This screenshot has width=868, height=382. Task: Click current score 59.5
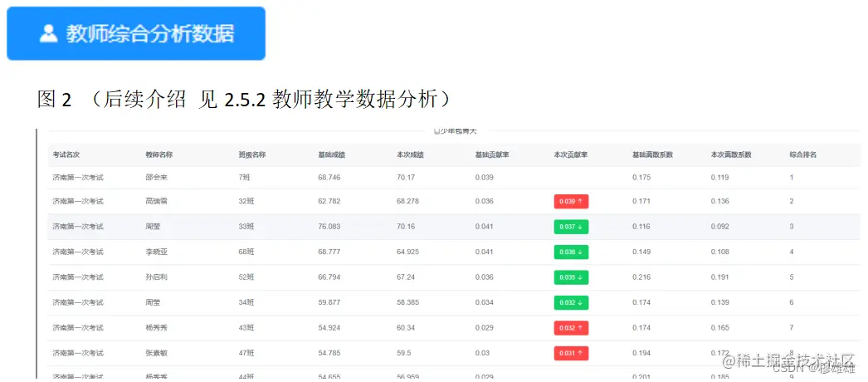404,353
